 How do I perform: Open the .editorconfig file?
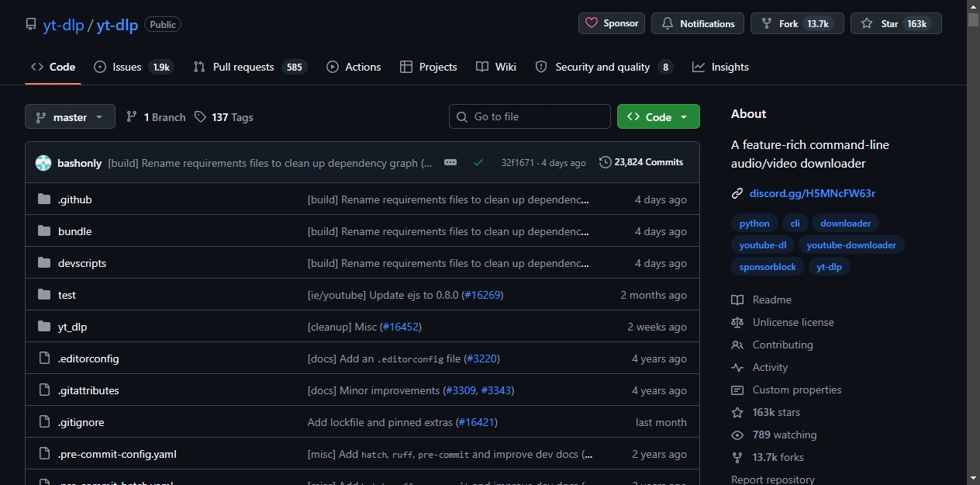pos(88,359)
